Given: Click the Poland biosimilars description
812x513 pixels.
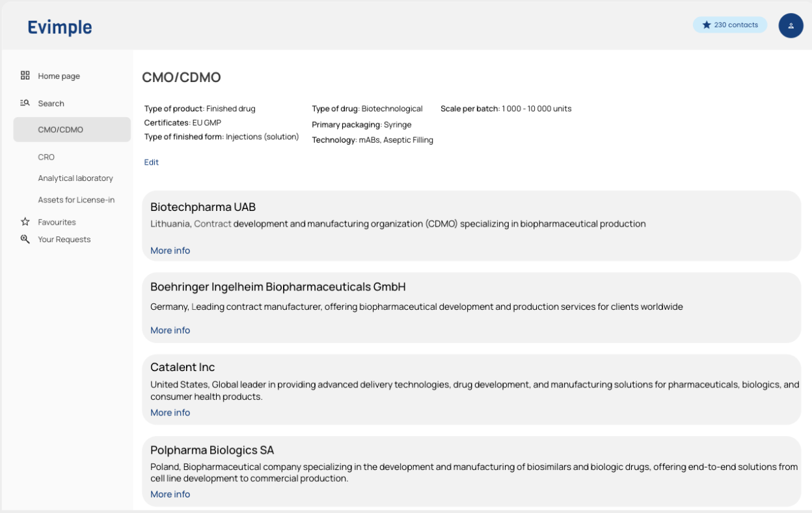Looking at the screenshot, I should pyautogui.click(x=474, y=473).
